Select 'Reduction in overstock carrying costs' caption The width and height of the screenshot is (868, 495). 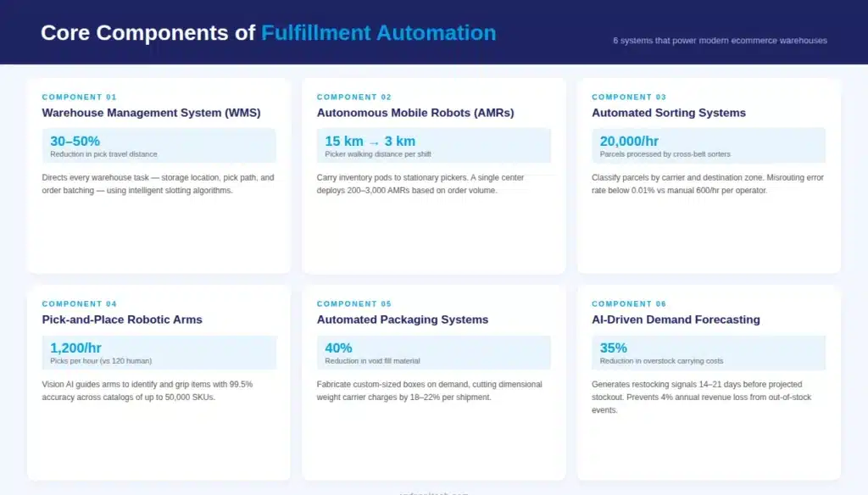(661, 360)
